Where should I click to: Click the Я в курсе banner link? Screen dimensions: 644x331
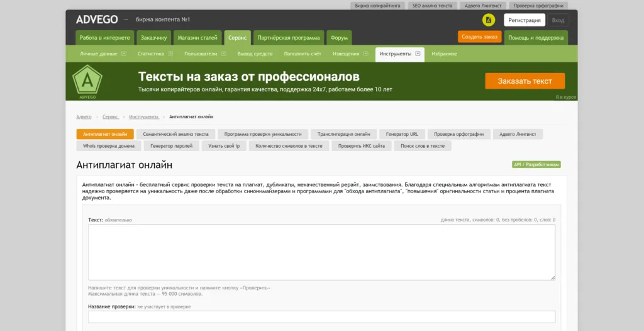[x=565, y=97]
